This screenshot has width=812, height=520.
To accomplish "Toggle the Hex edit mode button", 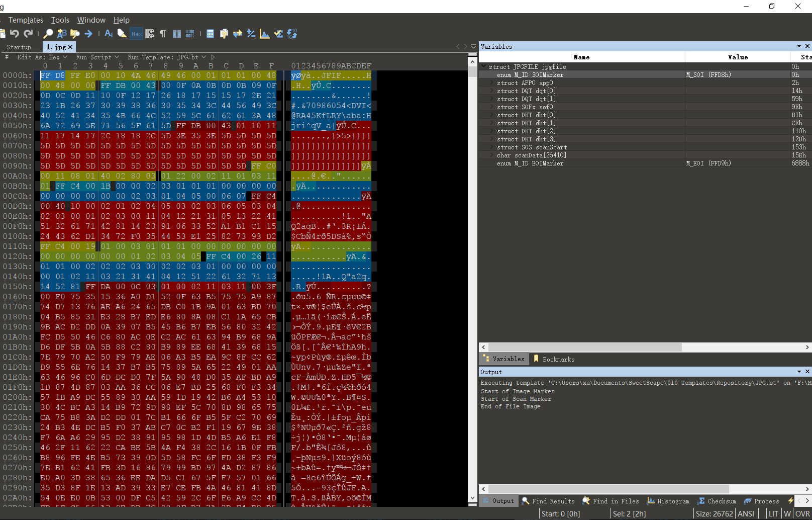I will coord(136,34).
